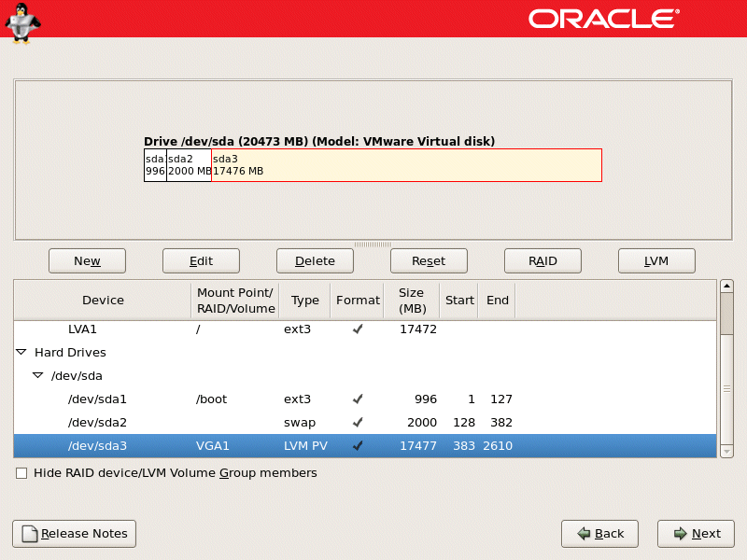Click the start cylinder value 128
The width and height of the screenshot is (747, 560).
point(464,423)
